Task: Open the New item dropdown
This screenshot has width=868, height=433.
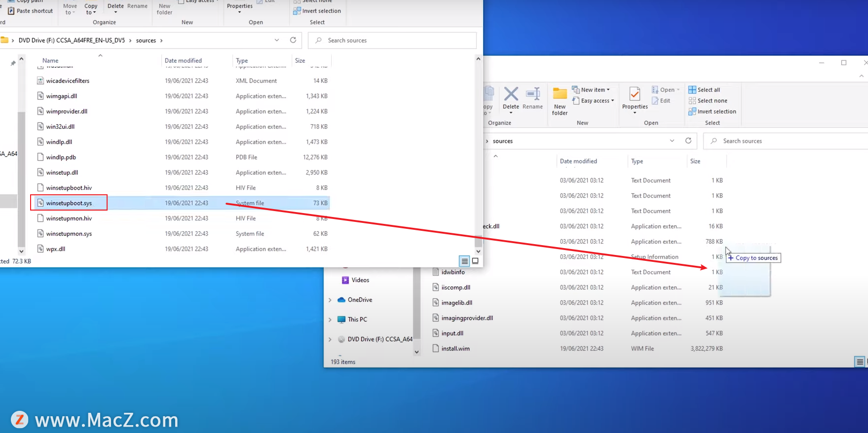Action: point(591,90)
